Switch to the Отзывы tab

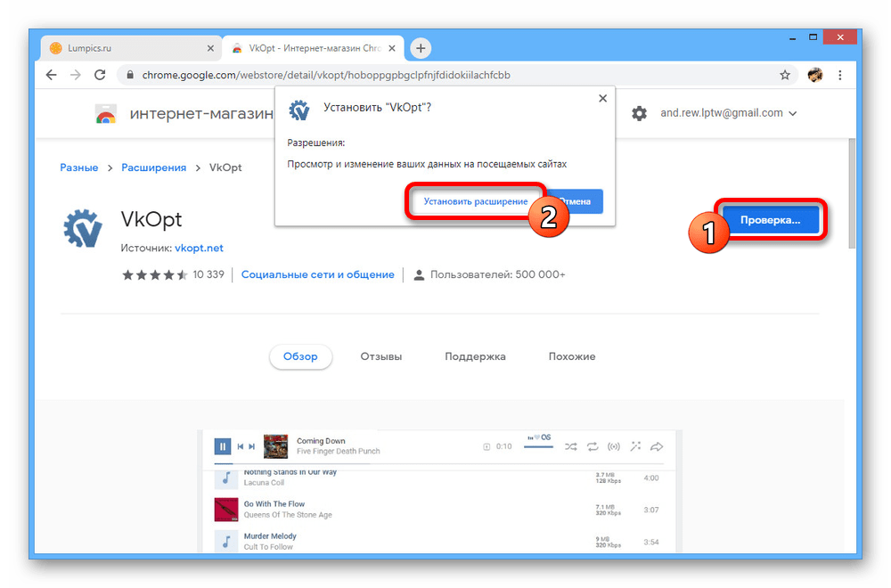pos(380,356)
